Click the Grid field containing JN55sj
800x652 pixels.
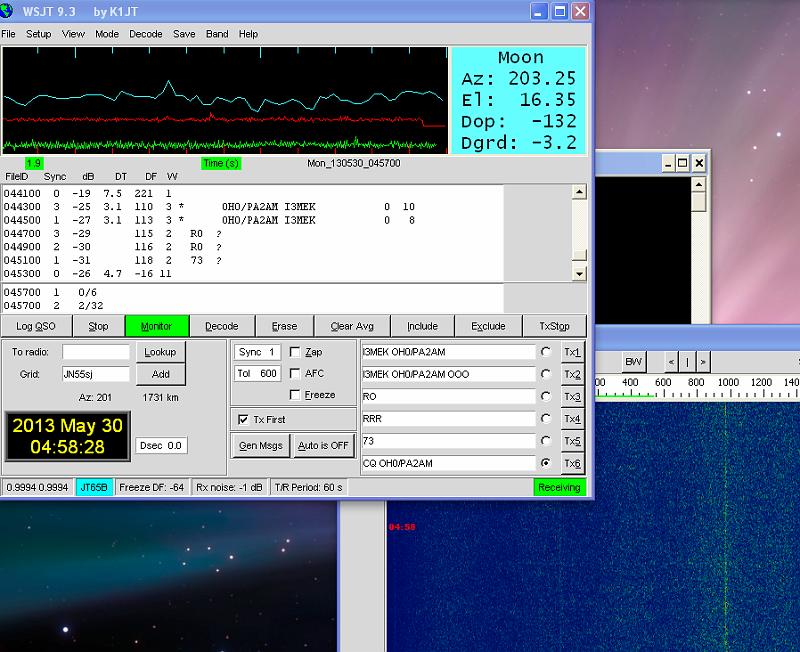96,374
